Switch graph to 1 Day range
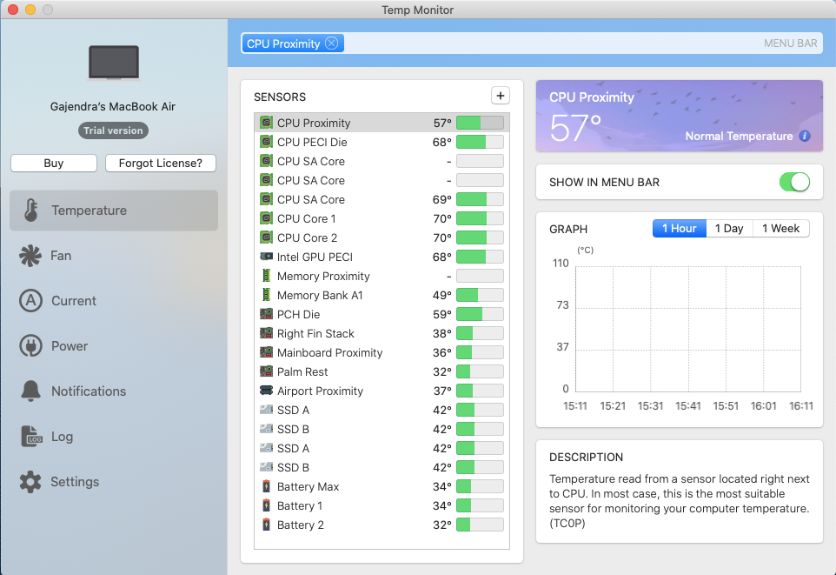Screen dimensions: 836x575 click(729, 228)
